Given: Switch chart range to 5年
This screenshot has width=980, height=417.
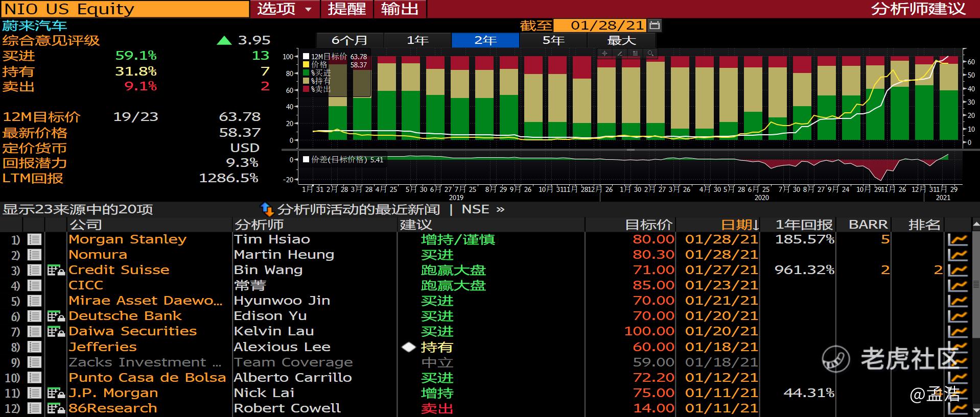Looking at the screenshot, I should (553, 40).
